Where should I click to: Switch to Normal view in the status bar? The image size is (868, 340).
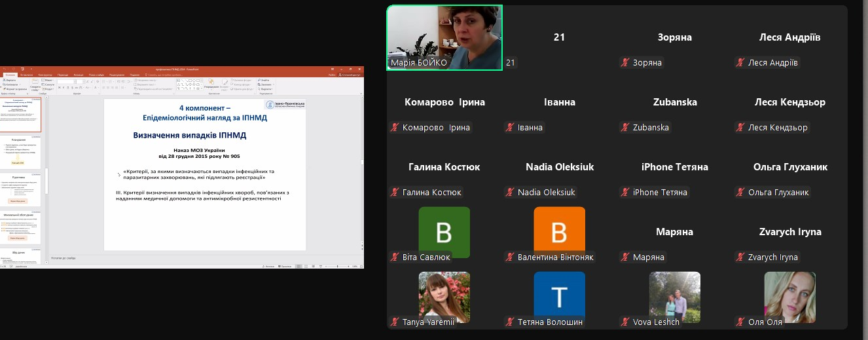(x=298, y=267)
